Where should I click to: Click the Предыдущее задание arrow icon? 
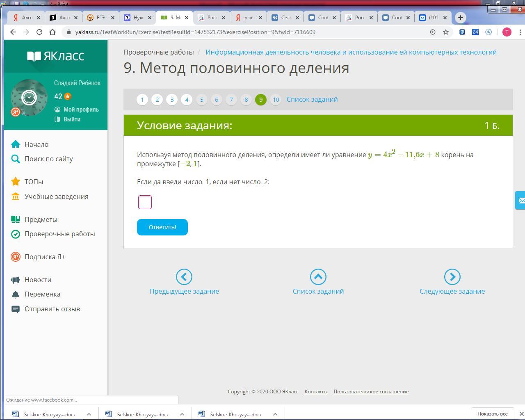pos(184,277)
